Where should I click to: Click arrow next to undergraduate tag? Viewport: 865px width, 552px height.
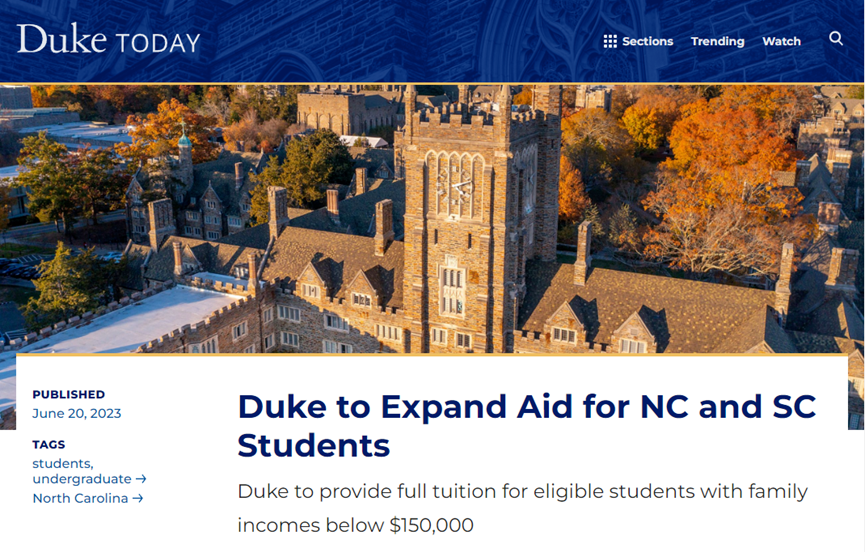[x=141, y=479]
